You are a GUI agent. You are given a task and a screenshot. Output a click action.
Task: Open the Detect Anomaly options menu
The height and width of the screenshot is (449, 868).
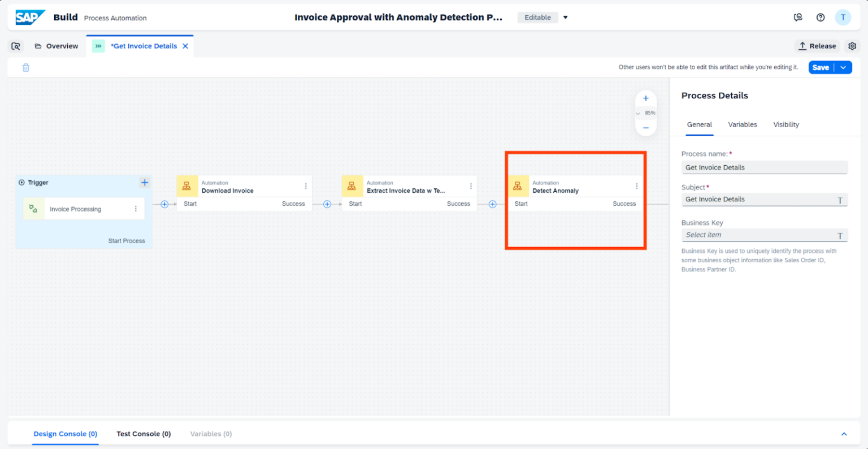tap(637, 185)
